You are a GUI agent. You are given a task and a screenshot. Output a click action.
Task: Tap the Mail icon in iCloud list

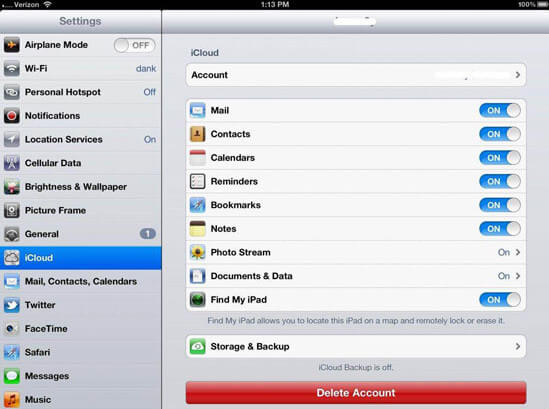click(x=197, y=110)
